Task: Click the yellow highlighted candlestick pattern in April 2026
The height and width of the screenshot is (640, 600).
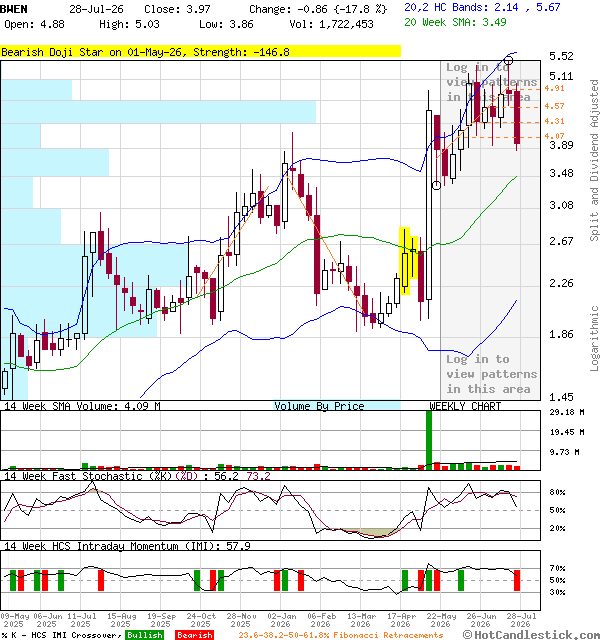Action: click(408, 260)
